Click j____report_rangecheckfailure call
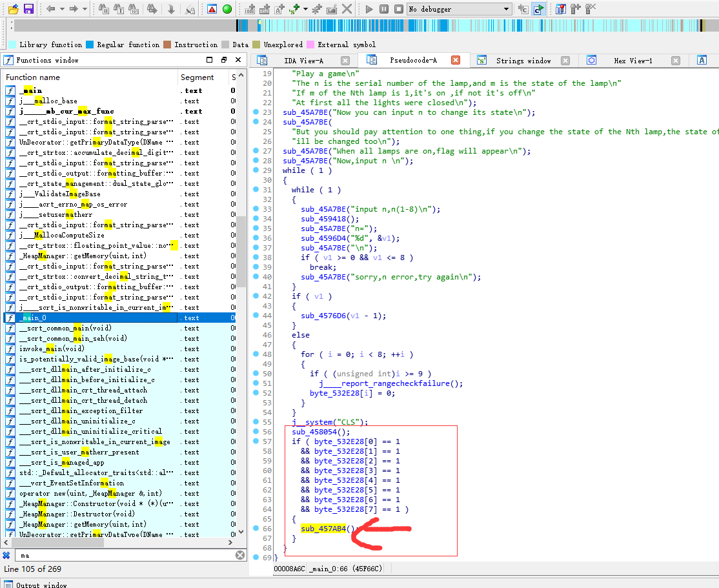The height and width of the screenshot is (588, 719). (384, 383)
